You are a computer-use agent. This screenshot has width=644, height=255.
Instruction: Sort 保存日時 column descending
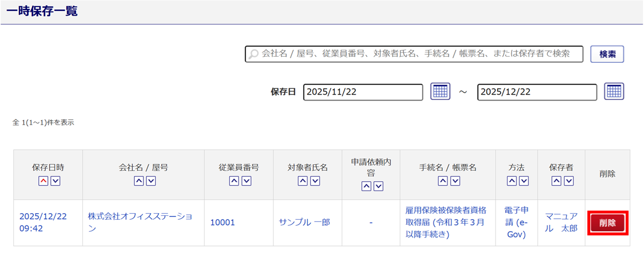point(55,181)
